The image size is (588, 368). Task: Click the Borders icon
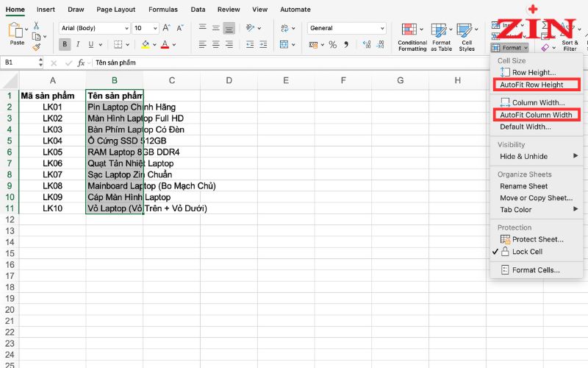[118, 44]
